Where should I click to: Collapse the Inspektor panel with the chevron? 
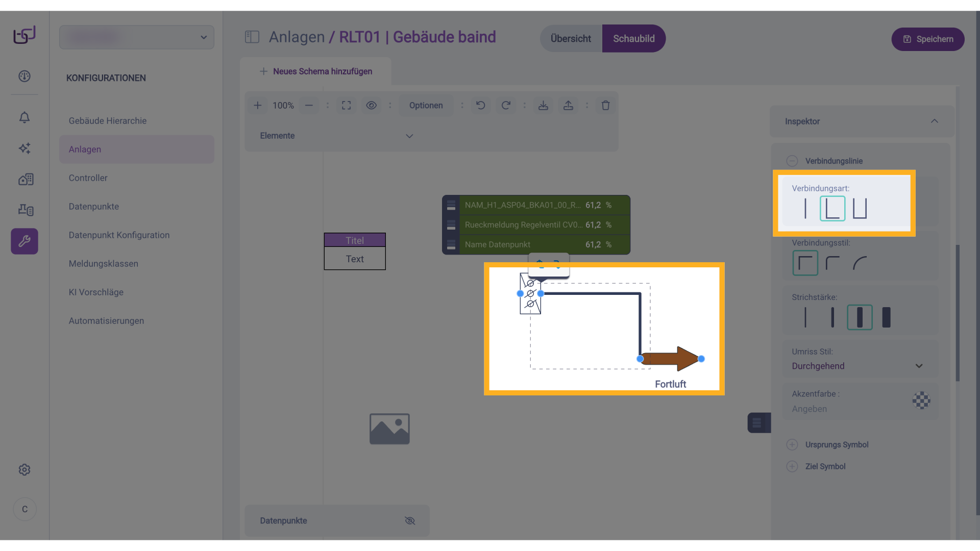(x=934, y=121)
